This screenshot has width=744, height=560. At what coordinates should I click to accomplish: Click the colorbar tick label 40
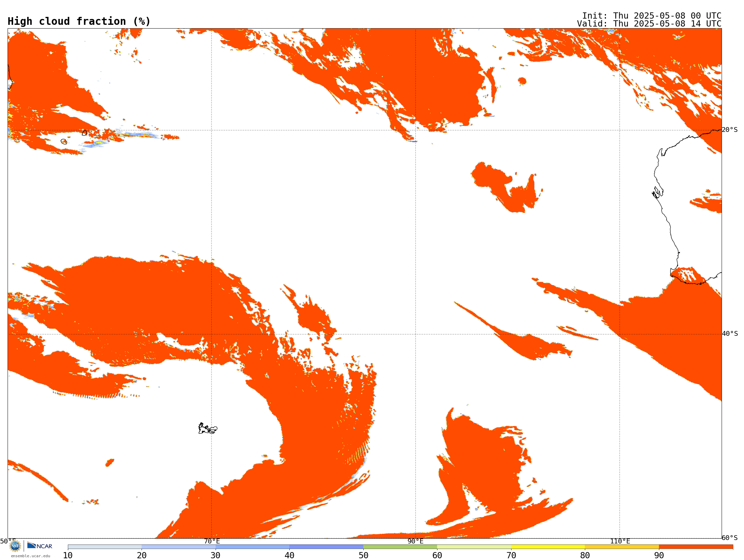click(289, 556)
